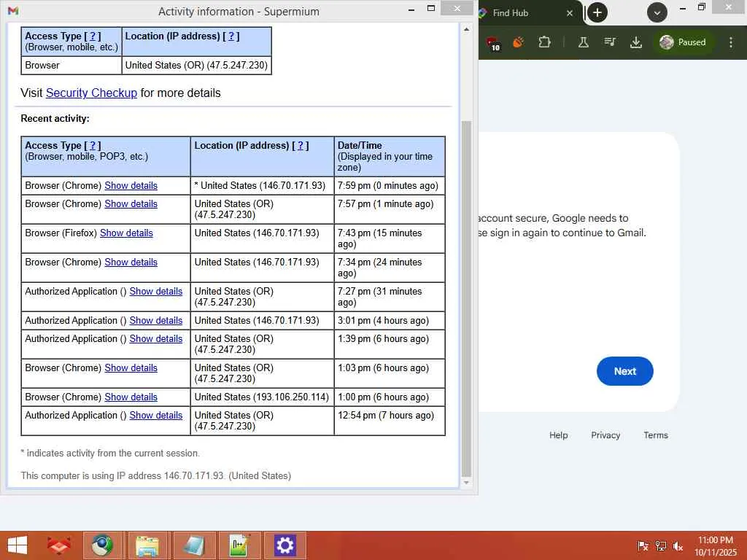Show details for the 7:27 pm Authorized Application

point(156,292)
